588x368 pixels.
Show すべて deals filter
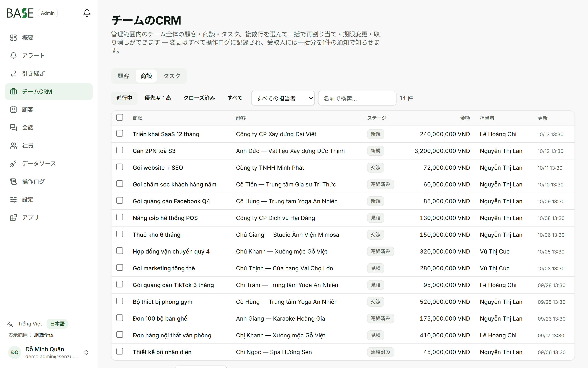pyautogui.click(x=235, y=98)
